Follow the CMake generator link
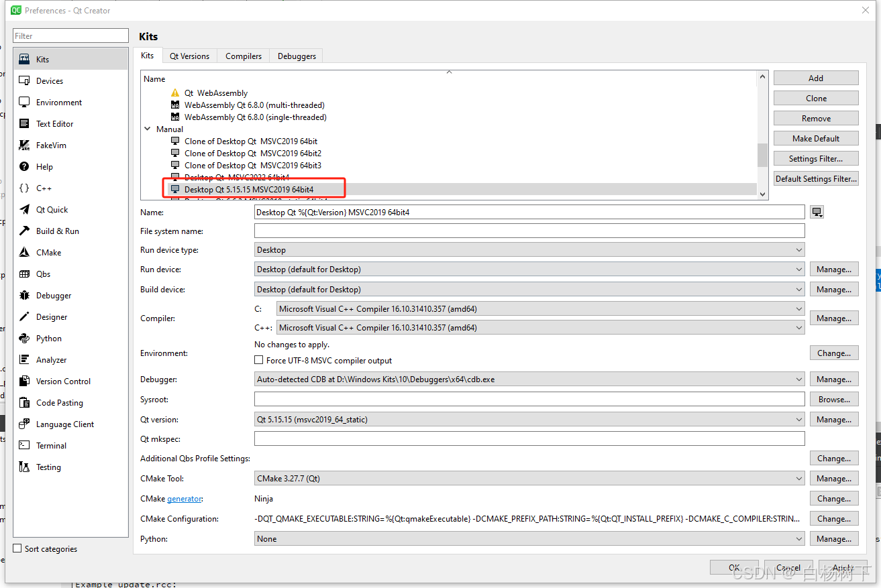Image resolution: width=881 pixels, height=588 pixels. coord(185,499)
